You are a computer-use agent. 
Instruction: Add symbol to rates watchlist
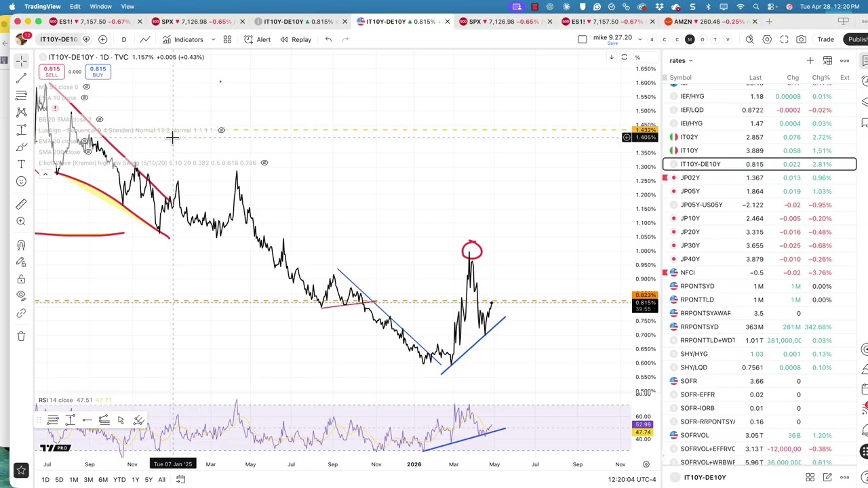click(x=810, y=60)
